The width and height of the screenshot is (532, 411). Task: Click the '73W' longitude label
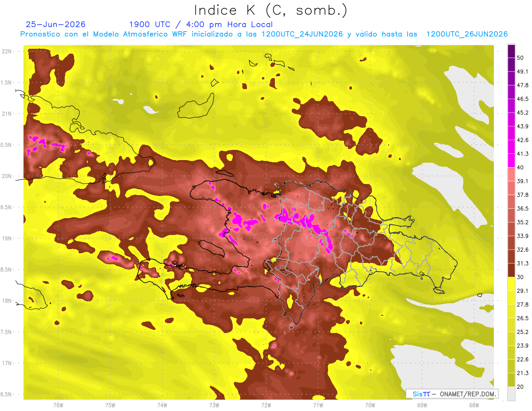[214, 405]
